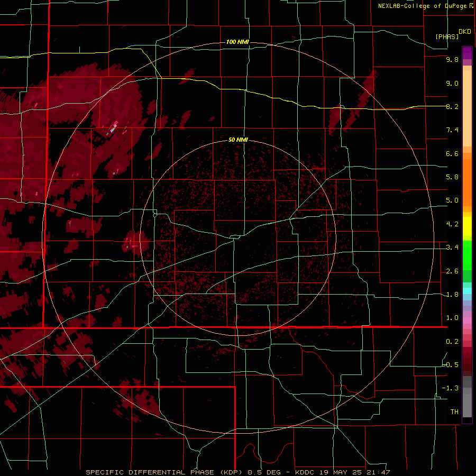476x476 pixels.
Task: Pick the cyan band of the color scale
Action: [467, 291]
